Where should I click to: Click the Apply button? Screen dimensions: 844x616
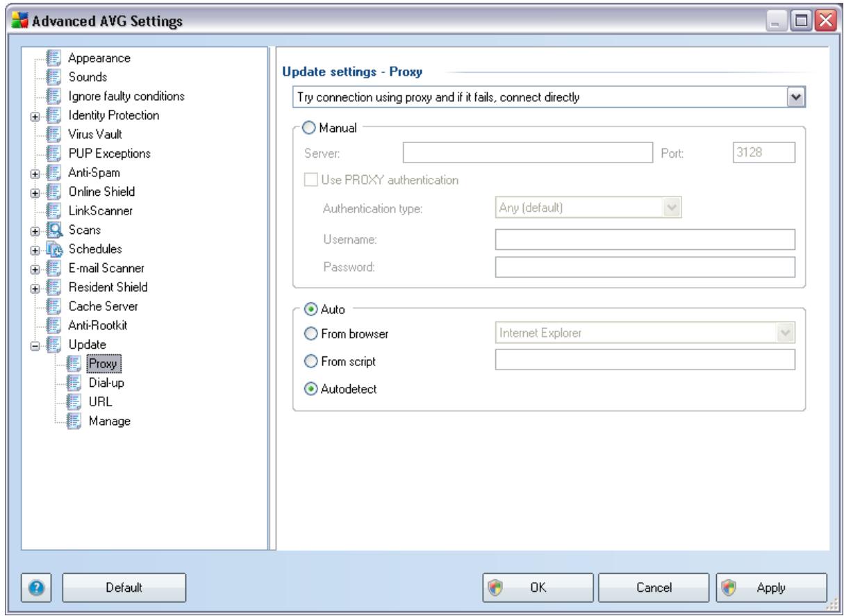pyautogui.click(x=771, y=587)
